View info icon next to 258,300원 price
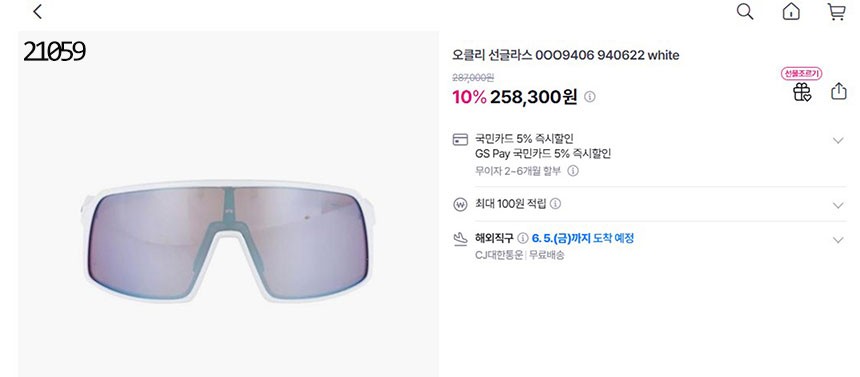The width and height of the screenshot is (860, 377). [x=590, y=97]
